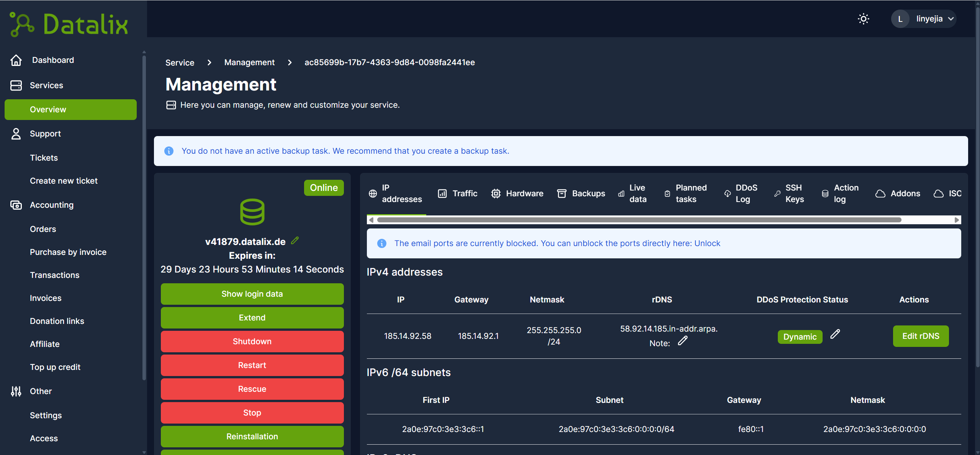Switch to the Hardware tab

point(517,194)
